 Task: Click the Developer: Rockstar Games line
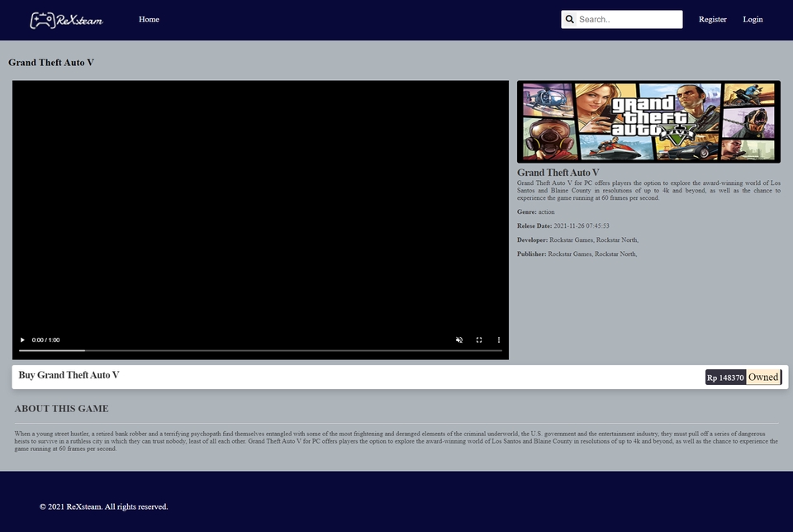(x=577, y=240)
